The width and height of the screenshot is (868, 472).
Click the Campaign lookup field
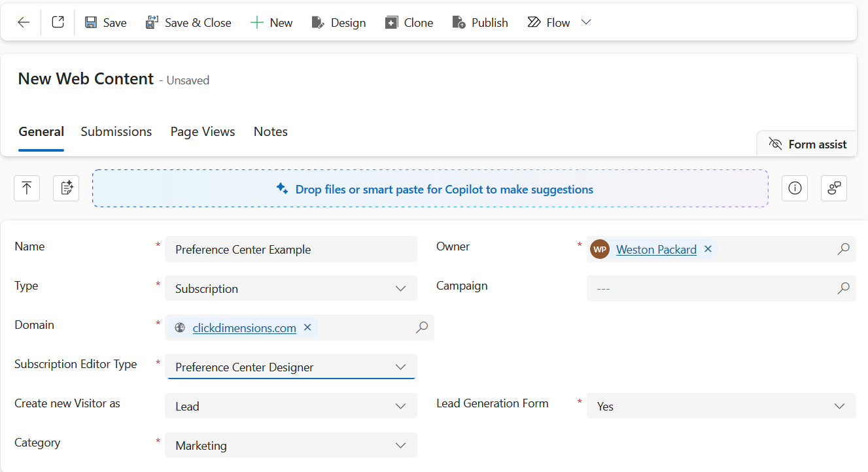[721, 288]
